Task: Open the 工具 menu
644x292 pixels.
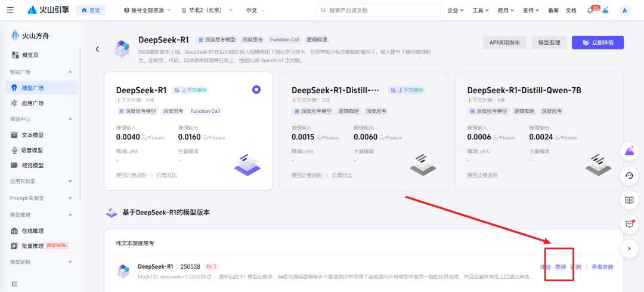Action: [x=481, y=11]
